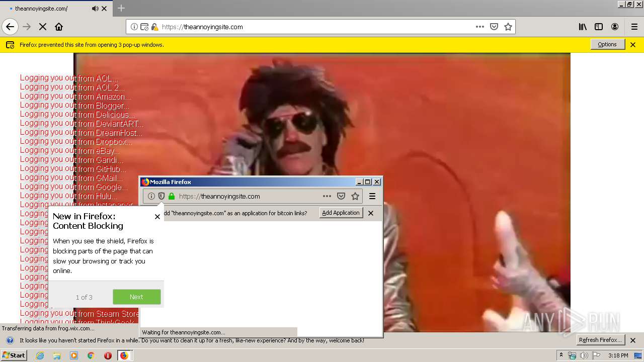Click the greyed-out forward arrow in the main toolbar

point(27,27)
